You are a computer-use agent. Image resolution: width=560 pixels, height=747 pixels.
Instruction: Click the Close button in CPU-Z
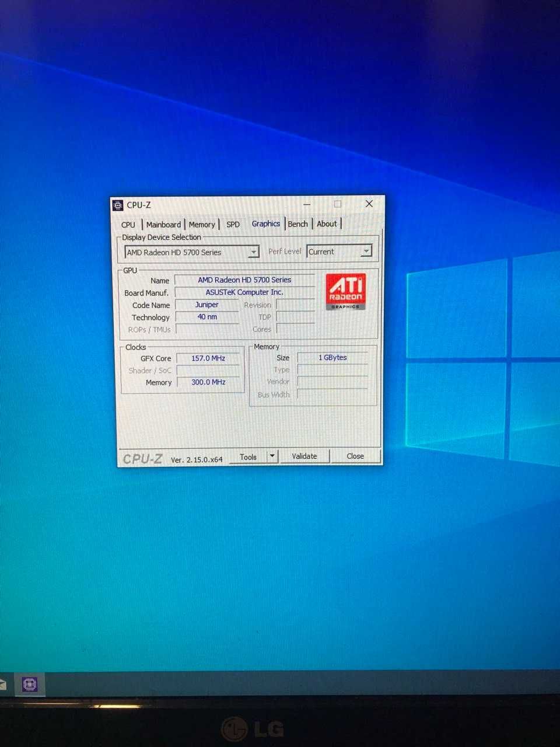[355, 456]
